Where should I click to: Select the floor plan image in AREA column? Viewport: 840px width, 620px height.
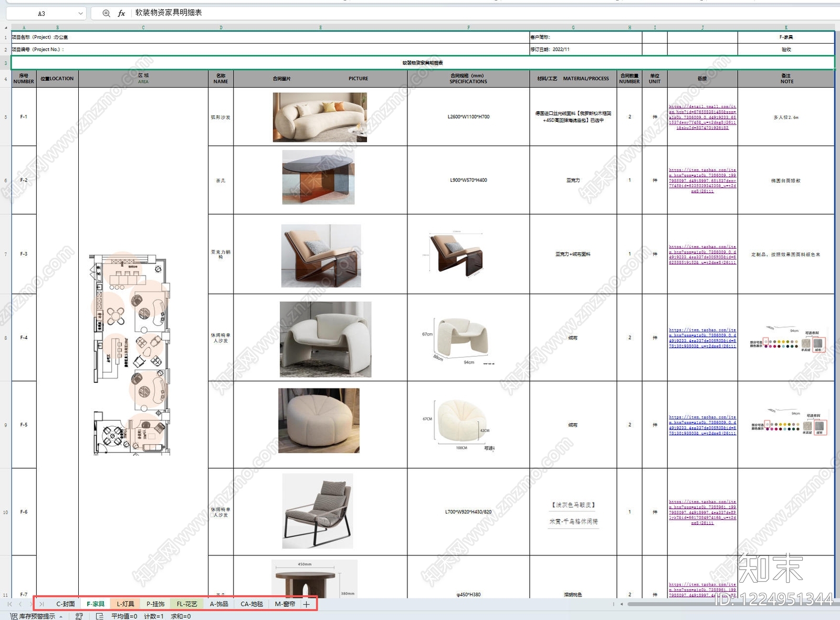point(130,354)
